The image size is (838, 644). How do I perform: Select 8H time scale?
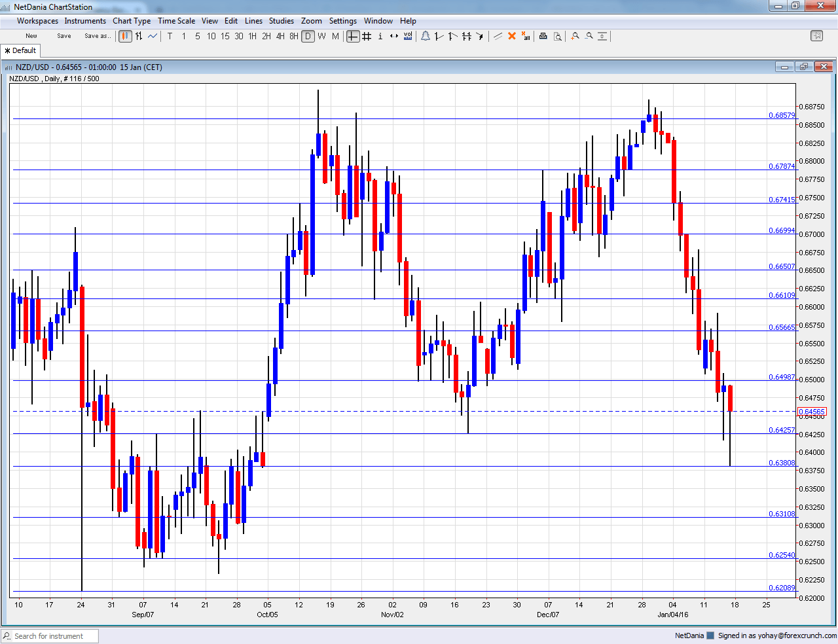[294, 36]
